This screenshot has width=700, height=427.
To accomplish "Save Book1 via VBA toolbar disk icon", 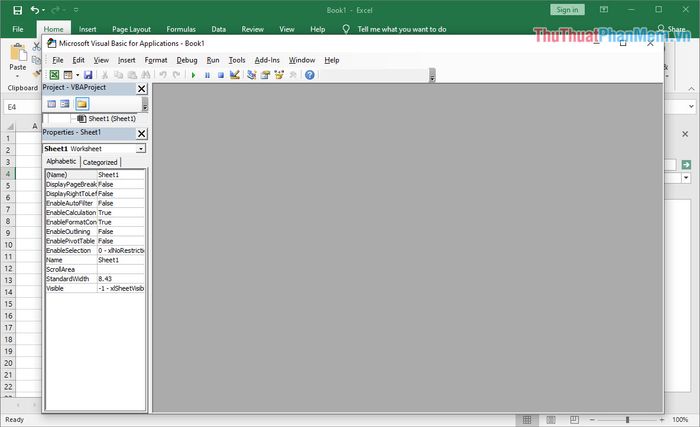I will point(88,75).
